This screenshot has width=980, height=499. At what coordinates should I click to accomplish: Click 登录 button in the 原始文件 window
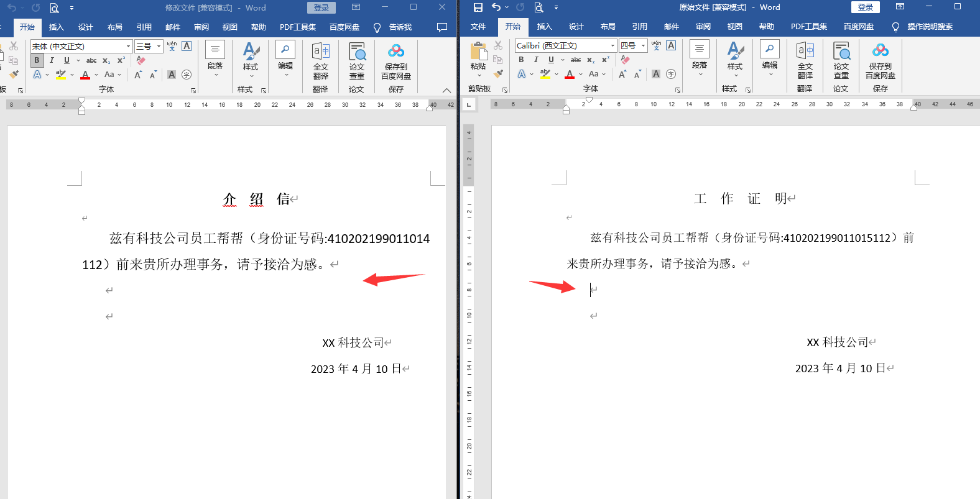click(x=866, y=7)
